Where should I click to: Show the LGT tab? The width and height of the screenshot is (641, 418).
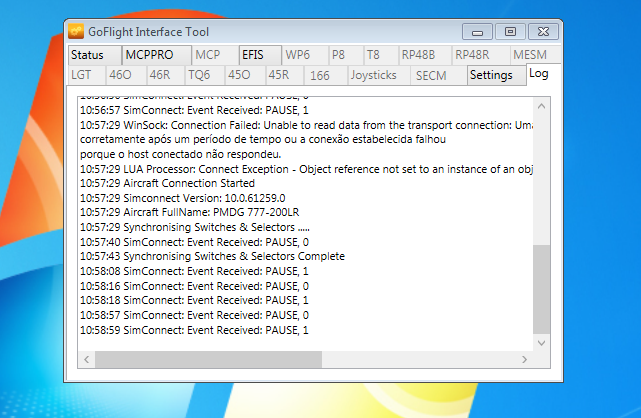tap(81, 75)
